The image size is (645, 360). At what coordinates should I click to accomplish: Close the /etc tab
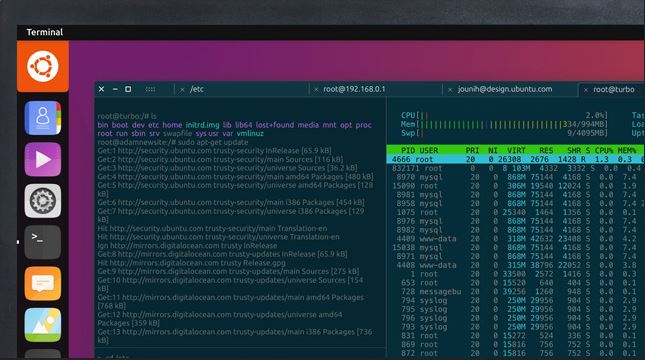(x=182, y=90)
